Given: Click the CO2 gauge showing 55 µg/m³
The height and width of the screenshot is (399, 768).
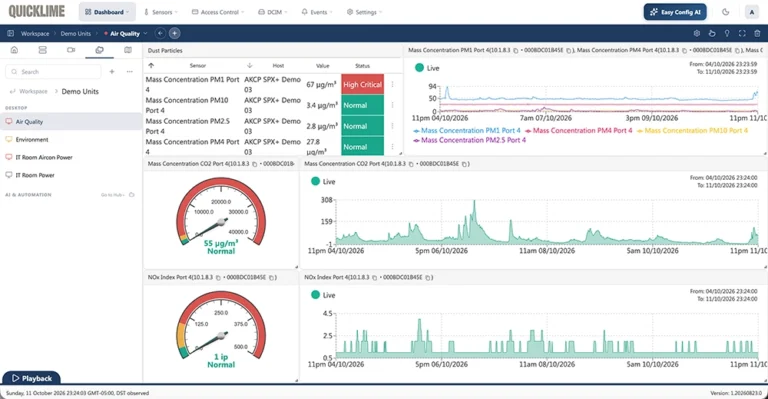Looking at the screenshot, I should point(221,215).
